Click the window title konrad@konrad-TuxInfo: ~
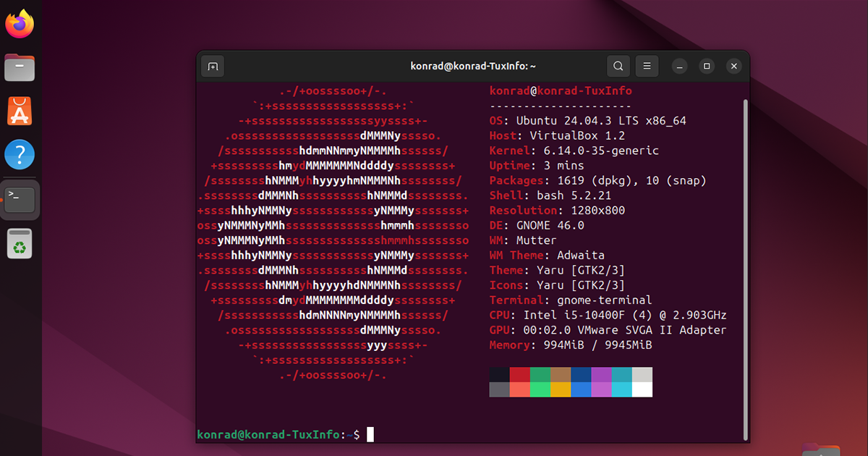Screen dimensions: 868x456 tap(473, 67)
